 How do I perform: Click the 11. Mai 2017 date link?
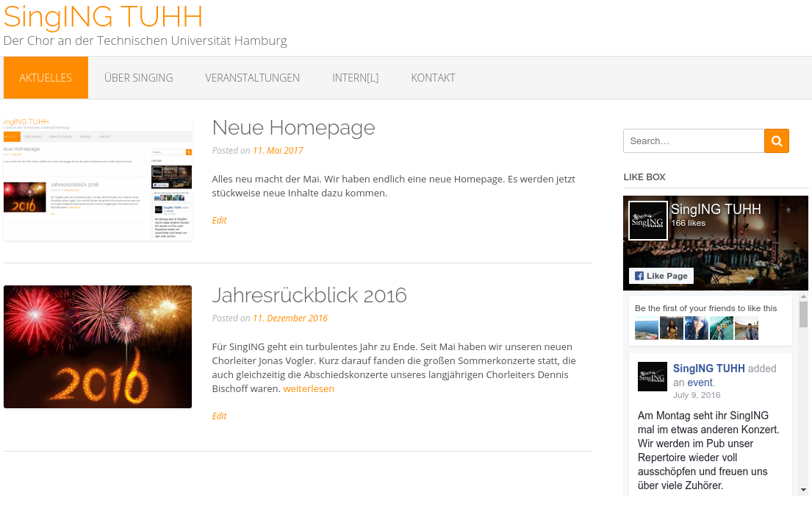click(x=278, y=151)
